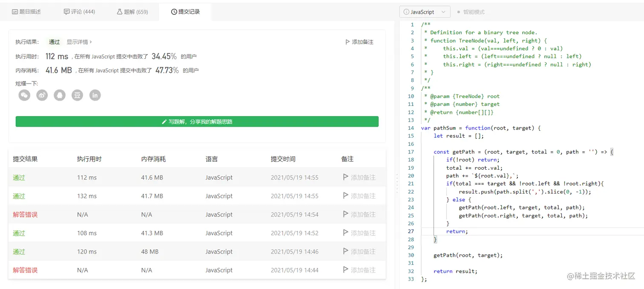644x289 pixels.
Task: Share result via the Douban icon
Action: (77, 95)
